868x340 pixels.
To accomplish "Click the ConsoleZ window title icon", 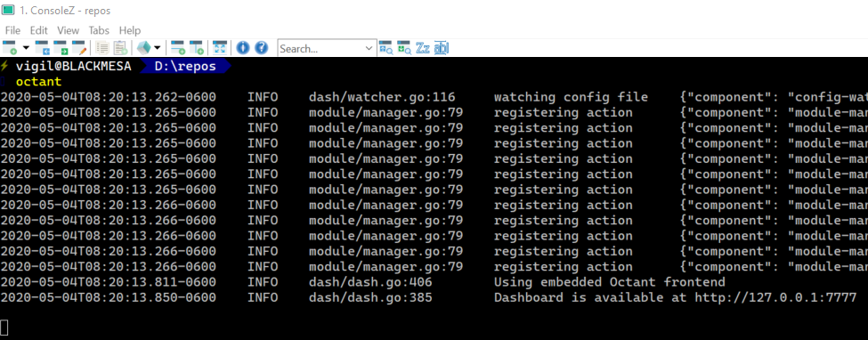I will [8, 10].
